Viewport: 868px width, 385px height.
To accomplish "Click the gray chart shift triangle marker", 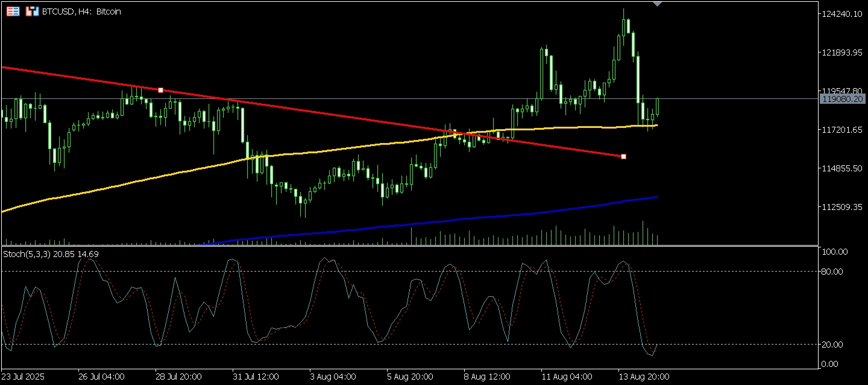I will click(x=657, y=4).
